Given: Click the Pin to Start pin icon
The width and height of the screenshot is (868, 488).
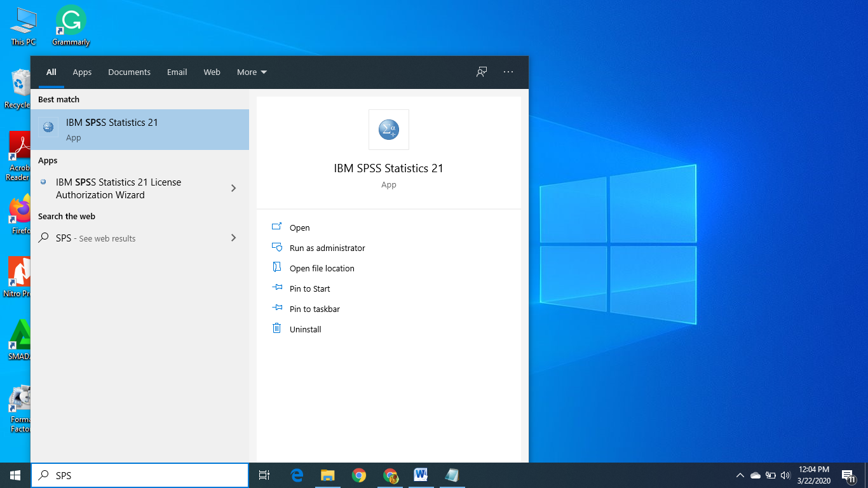Looking at the screenshot, I should (x=276, y=288).
